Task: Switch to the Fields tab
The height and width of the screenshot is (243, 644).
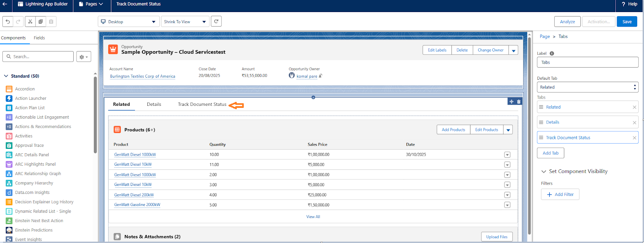Action: pos(39,38)
